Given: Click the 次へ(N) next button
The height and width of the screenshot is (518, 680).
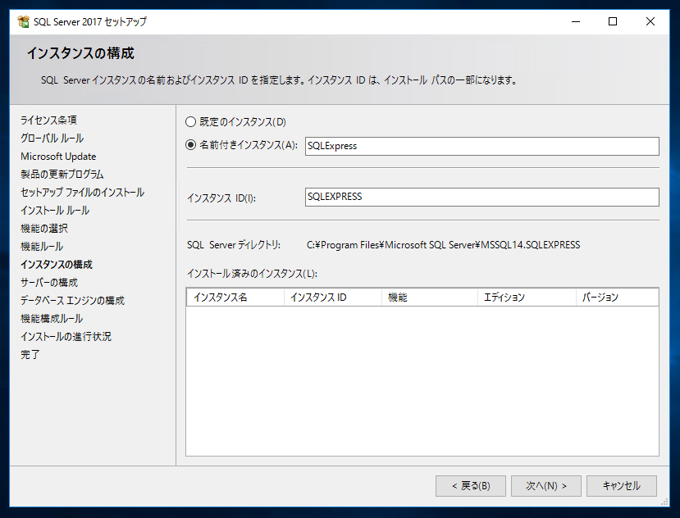Looking at the screenshot, I should [546, 486].
